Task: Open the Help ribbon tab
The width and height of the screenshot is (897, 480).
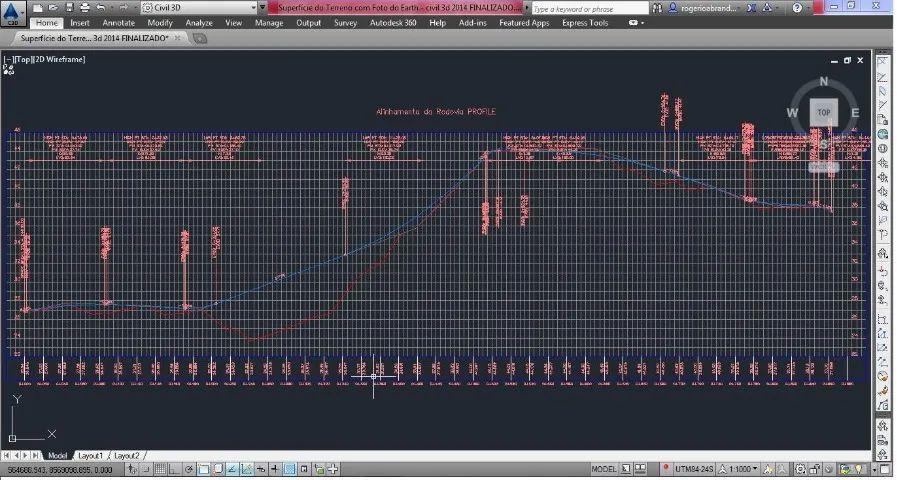Action: click(437, 23)
